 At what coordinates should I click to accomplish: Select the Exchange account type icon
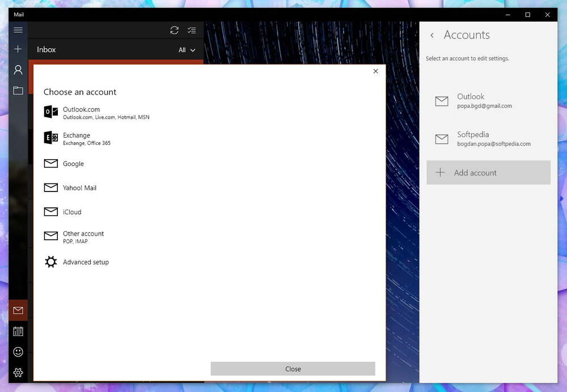click(x=50, y=138)
